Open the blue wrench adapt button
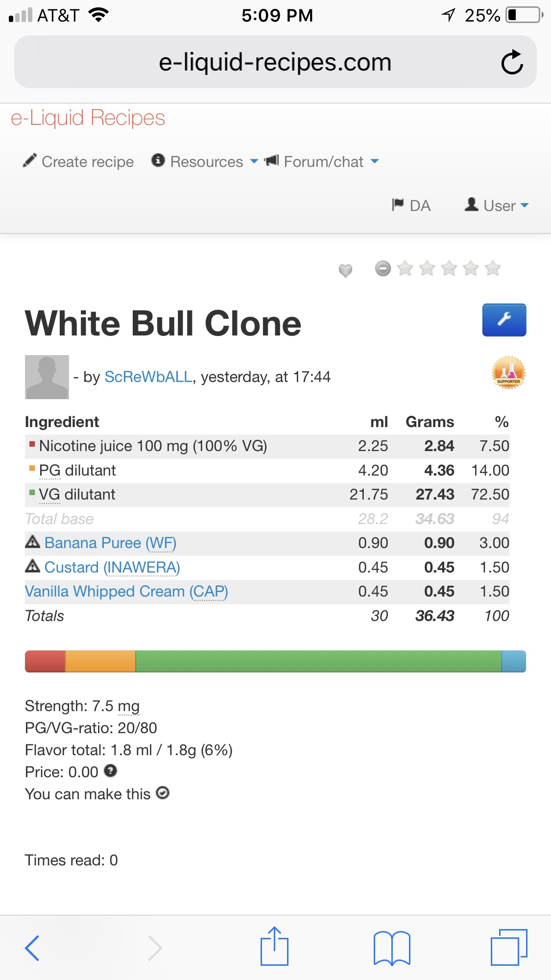This screenshot has width=551, height=980. 504,320
